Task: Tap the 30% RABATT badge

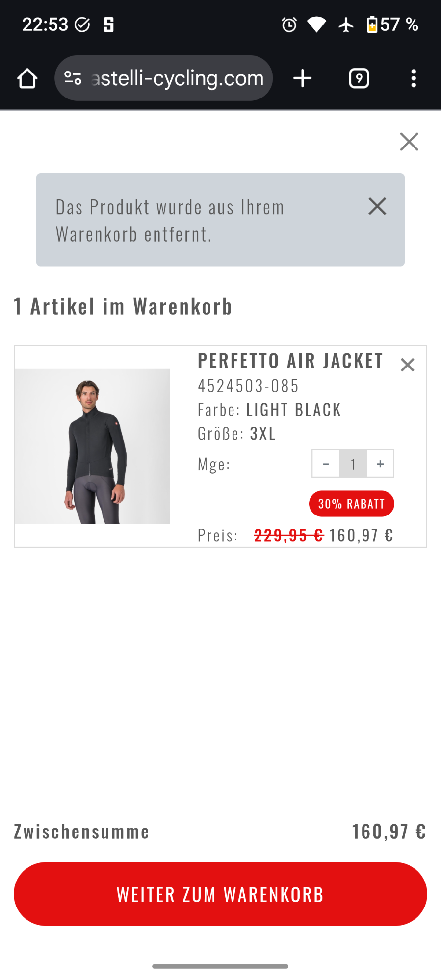Action: 351,504
